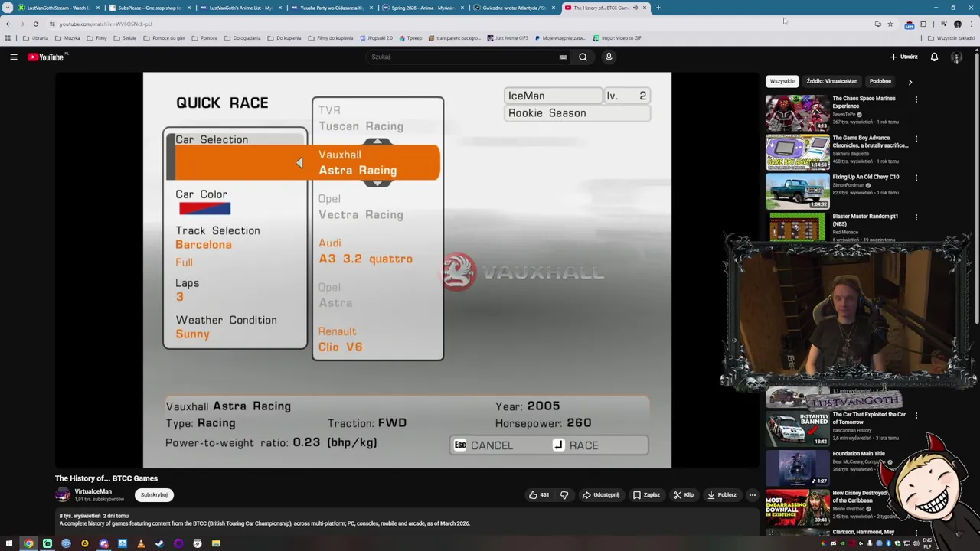Mute the History of BTCC tab audio
This screenshot has height=551, width=980.
pyautogui.click(x=635, y=8)
